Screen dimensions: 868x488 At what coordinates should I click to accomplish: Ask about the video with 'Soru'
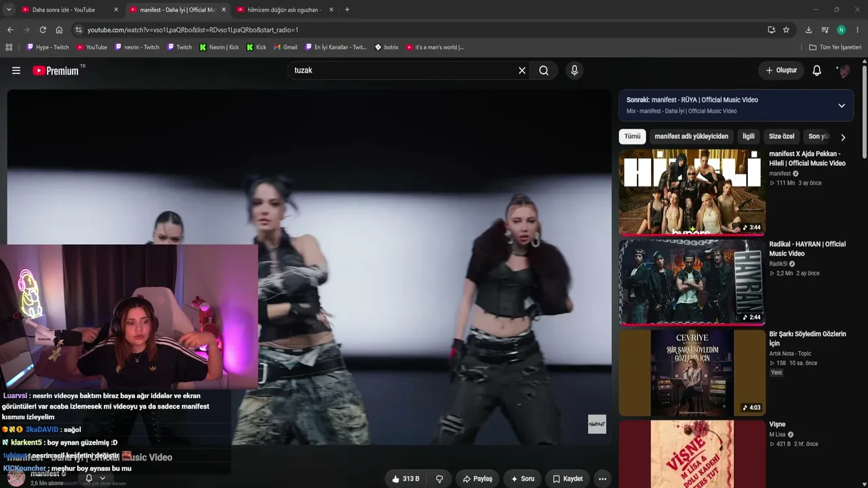point(523,479)
